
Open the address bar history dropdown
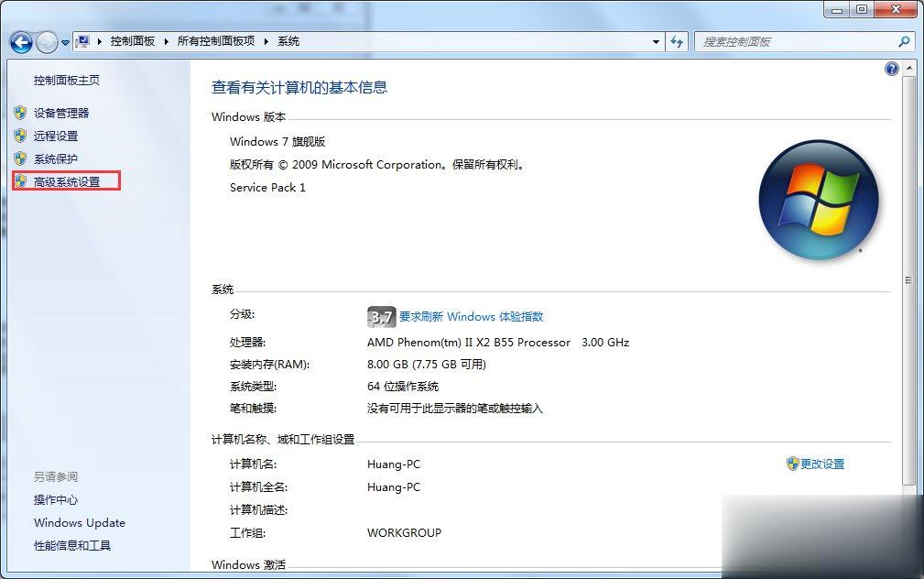point(656,42)
